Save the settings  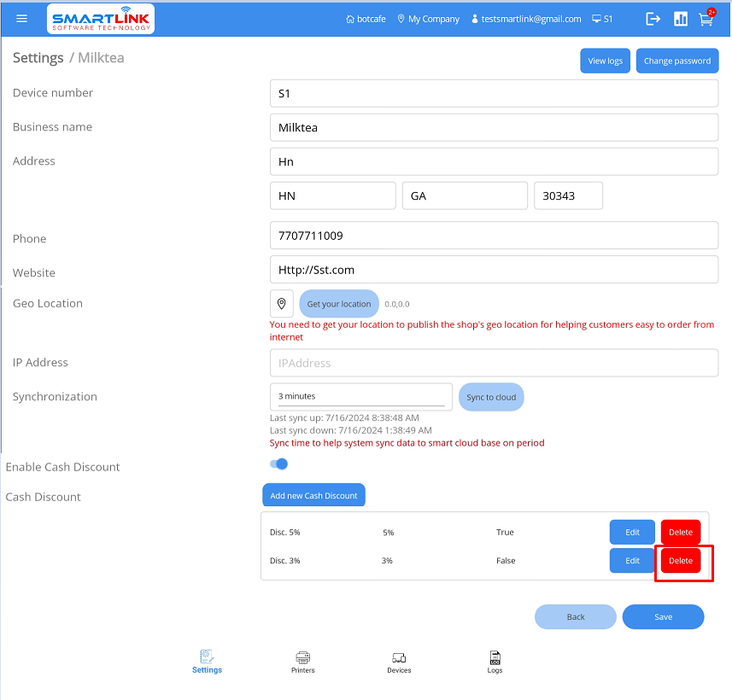(663, 616)
